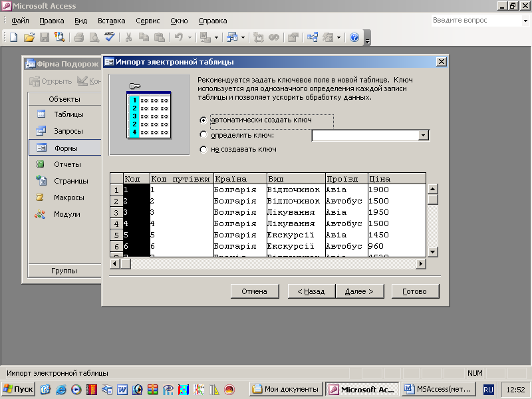Click the New Object toolbar icon

click(x=328, y=37)
